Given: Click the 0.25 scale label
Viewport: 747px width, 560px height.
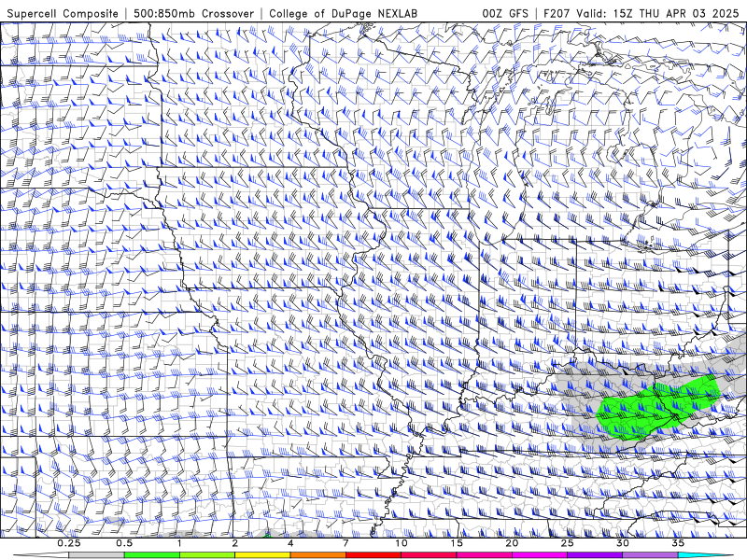Looking at the screenshot, I should pos(68,543).
